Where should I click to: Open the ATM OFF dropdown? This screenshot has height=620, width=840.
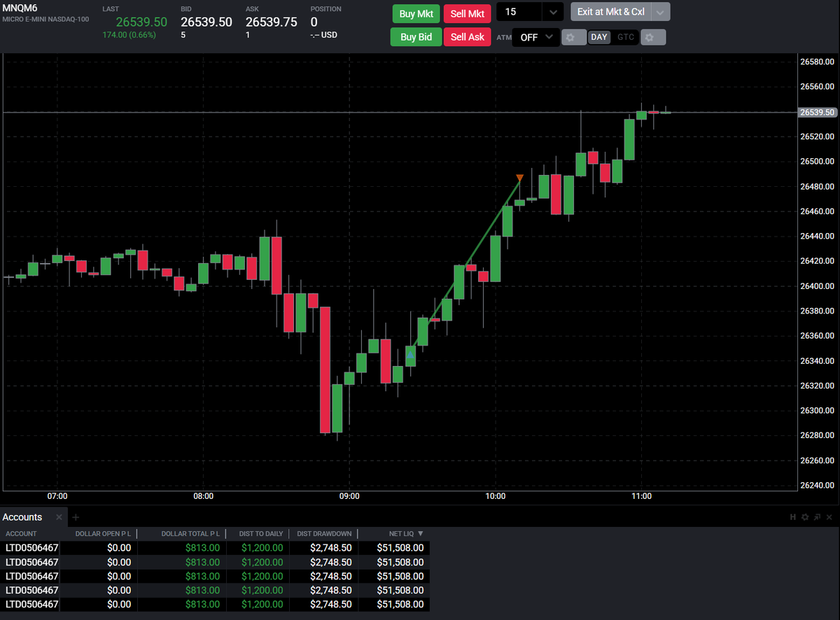tap(536, 37)
